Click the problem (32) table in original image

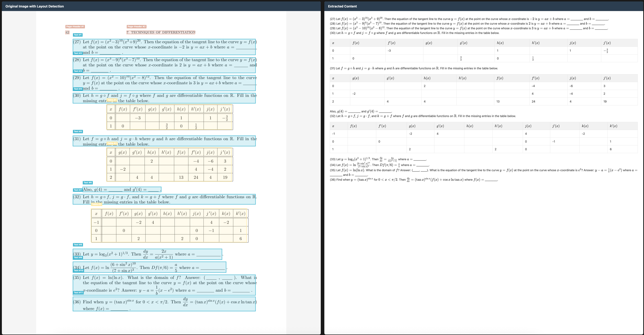170,226
